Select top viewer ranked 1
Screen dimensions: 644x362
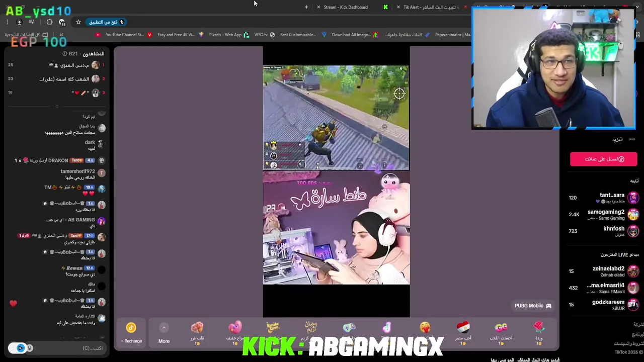(x=55, y=65)
